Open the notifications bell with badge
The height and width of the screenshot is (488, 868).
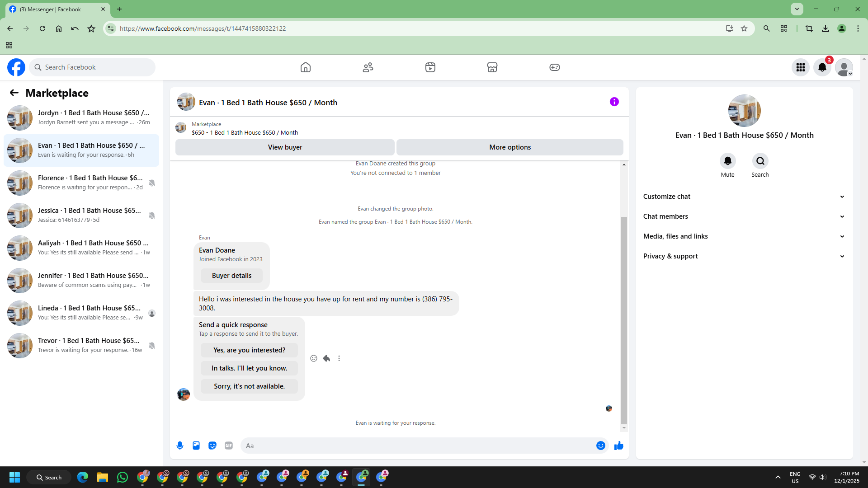[822, 67]
